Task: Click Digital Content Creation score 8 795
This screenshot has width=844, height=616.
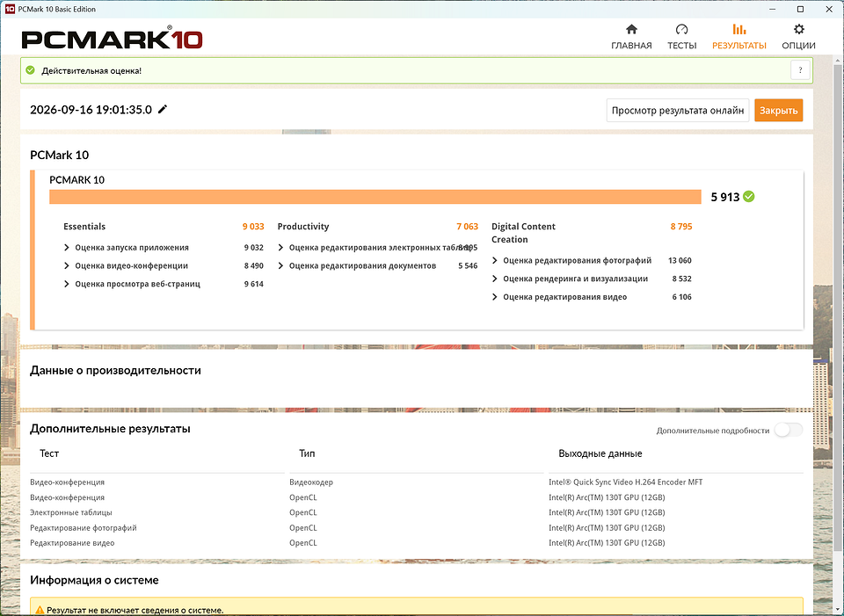Action: coord(681,227)
